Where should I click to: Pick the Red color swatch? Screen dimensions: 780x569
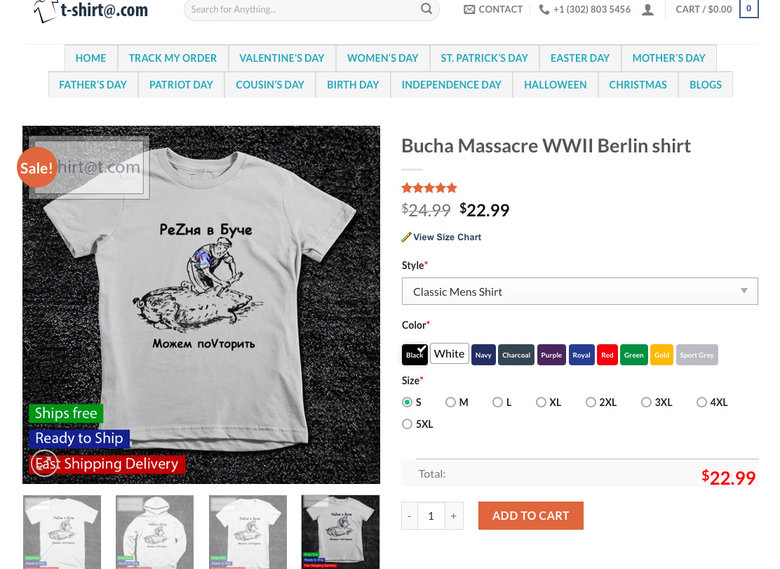point(607,355)
